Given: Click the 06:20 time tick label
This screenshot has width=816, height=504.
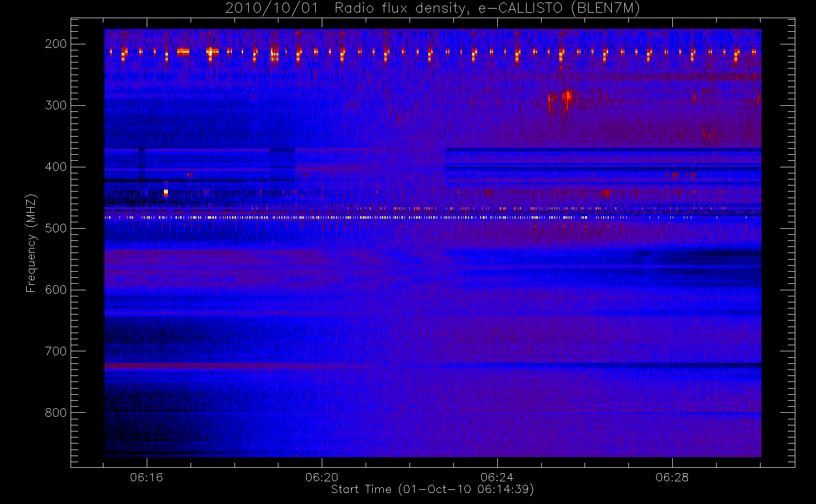Looking at the screenshot, I should point(322,477).
